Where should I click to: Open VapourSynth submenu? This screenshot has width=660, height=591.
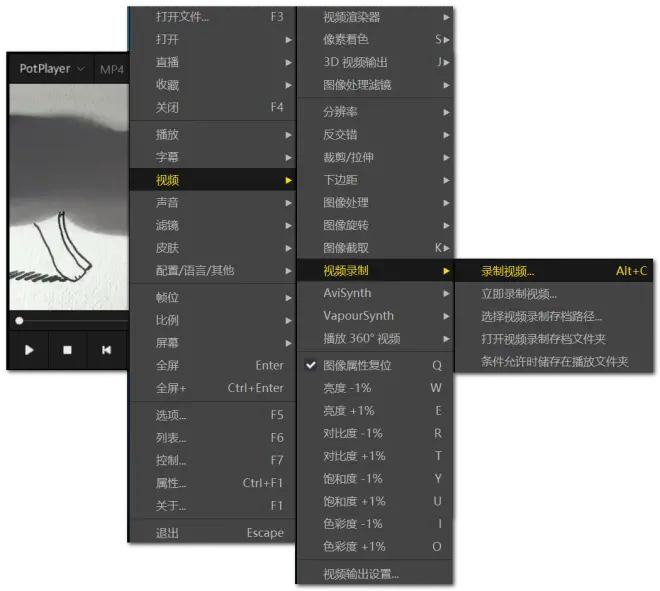pyautogui.click(x=375, y=316)
